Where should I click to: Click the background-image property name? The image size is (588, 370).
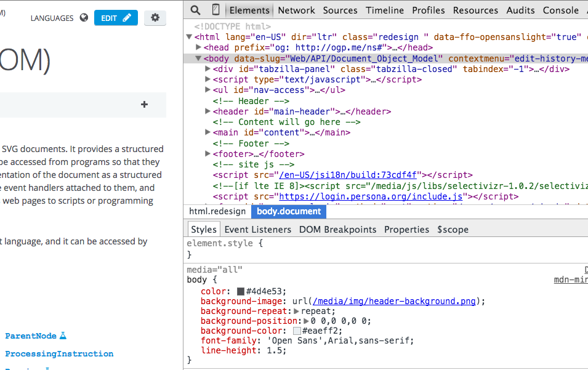point(241,301)
